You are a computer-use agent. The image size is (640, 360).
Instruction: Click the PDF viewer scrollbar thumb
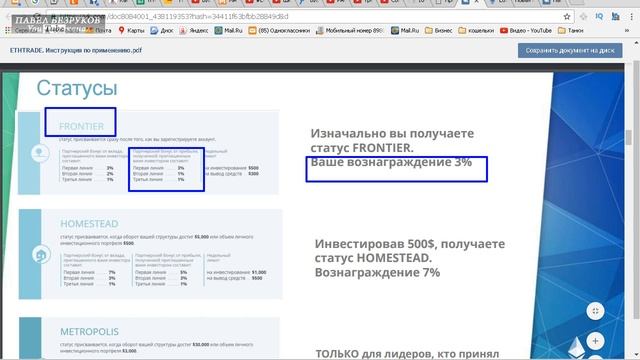pos(629,138)
